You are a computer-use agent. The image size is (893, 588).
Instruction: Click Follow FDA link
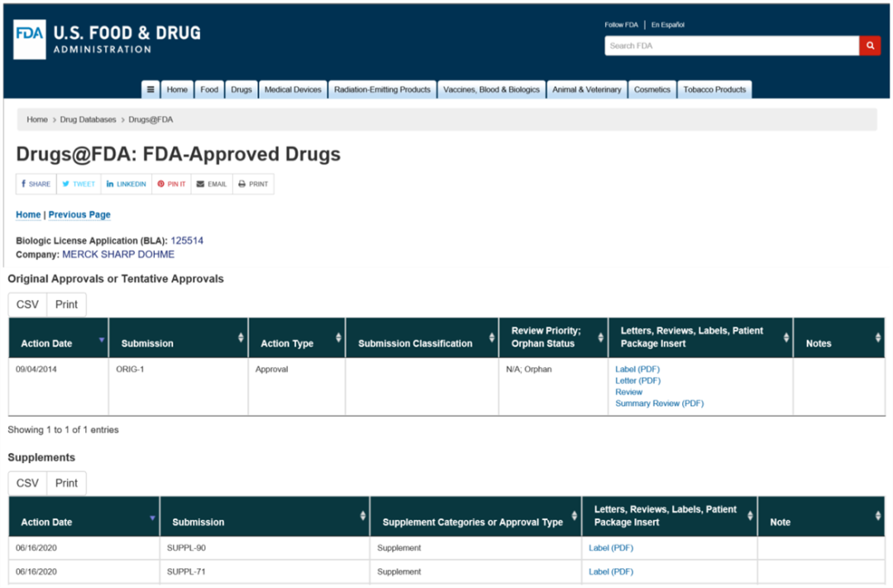621,25
